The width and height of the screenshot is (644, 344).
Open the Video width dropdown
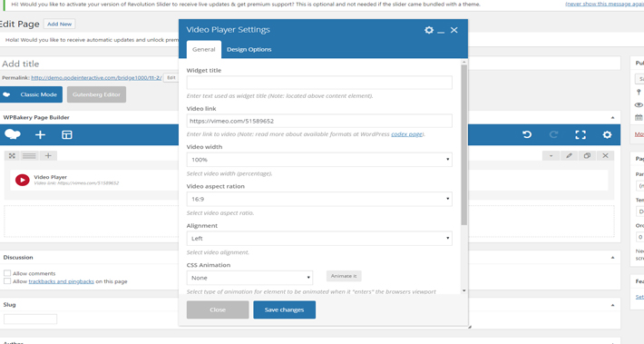coord(319,160)
